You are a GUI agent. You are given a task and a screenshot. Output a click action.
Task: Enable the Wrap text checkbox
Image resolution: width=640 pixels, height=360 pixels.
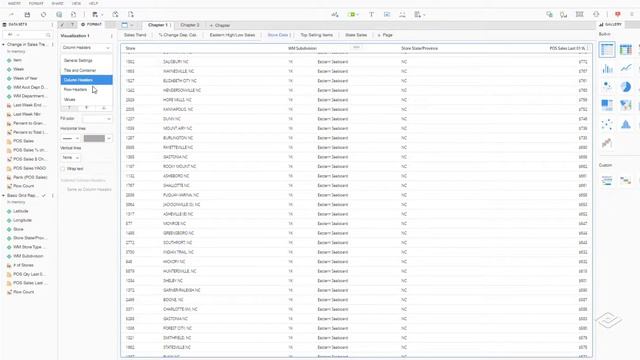point(63,169)
